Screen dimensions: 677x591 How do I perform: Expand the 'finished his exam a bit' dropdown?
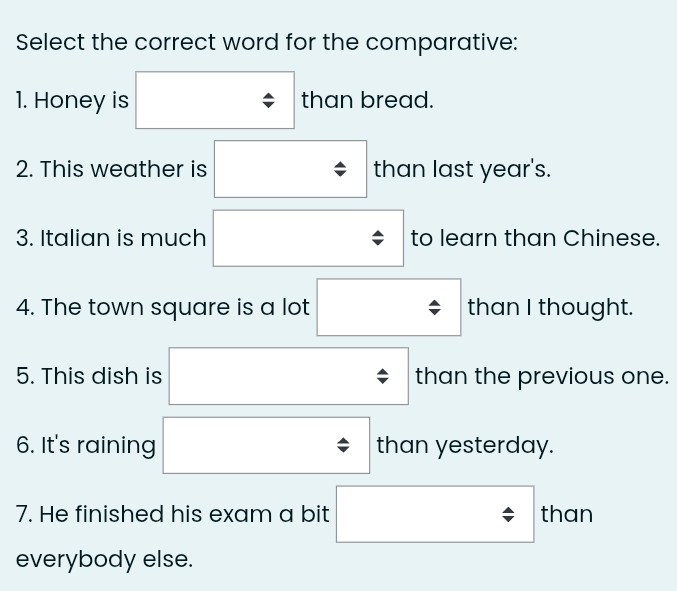434,514
